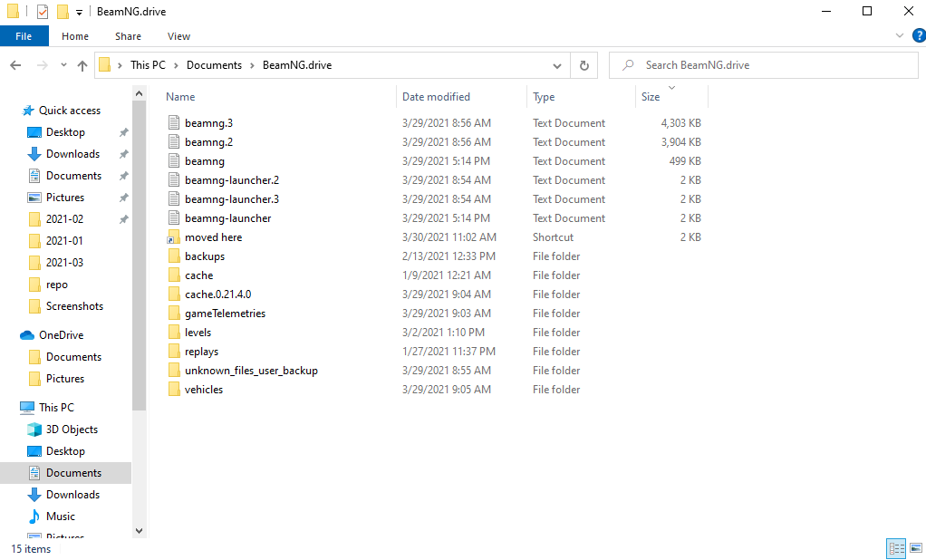Select the beamng-launcher file icon

[174, 218]
